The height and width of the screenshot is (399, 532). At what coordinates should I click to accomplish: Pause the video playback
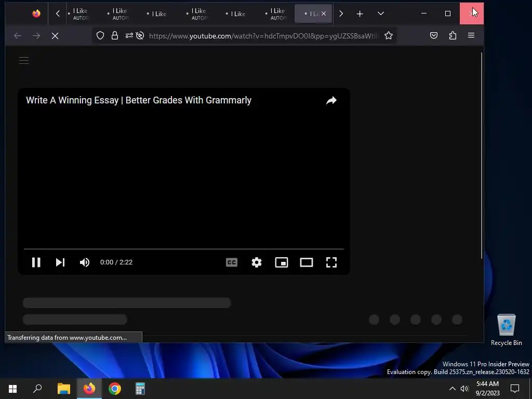pyautogui.click(x=36, y=262)
